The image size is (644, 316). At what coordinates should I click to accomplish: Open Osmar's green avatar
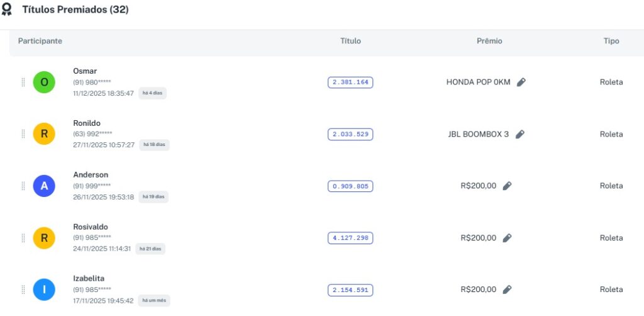[44, 82]
